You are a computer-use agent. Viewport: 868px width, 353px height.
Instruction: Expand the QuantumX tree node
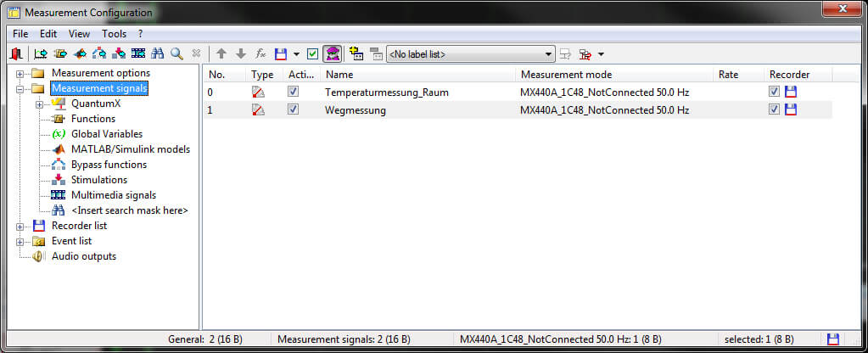pos(39,104)
